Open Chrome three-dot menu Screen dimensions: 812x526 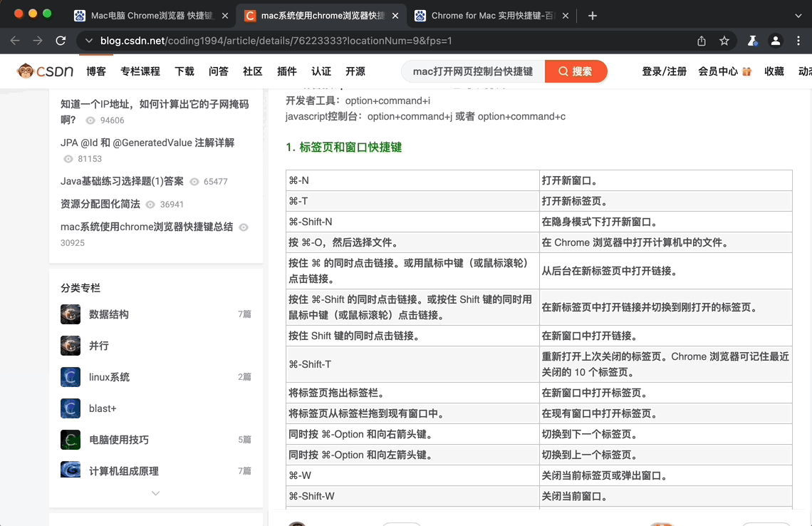(798, 41)
